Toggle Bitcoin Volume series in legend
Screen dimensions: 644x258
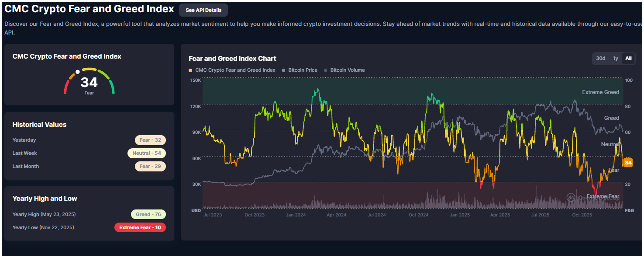click(x=347, y=70)
